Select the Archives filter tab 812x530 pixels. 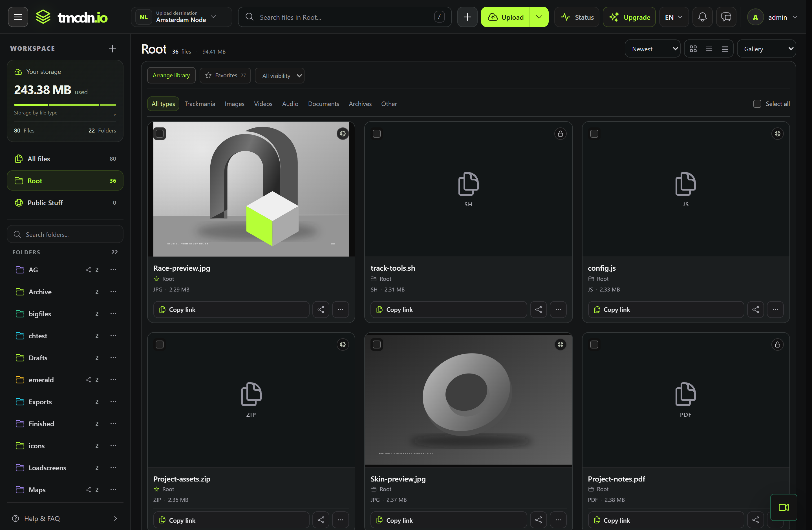coord(360,104)
